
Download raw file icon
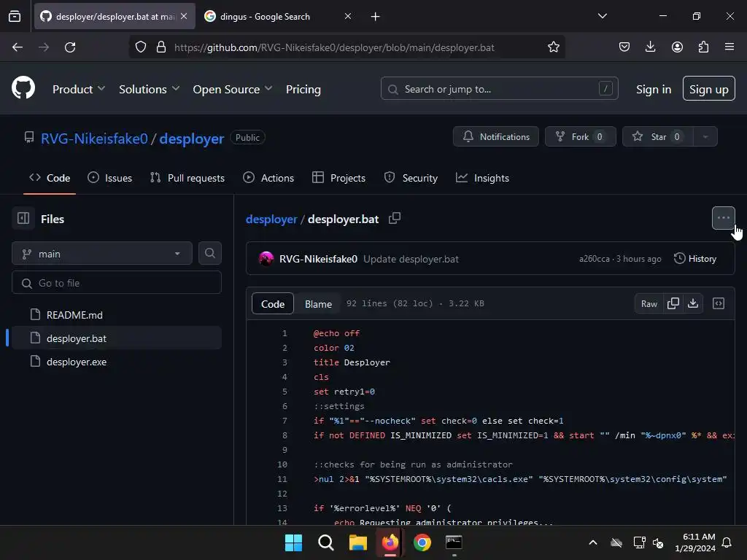(693, 303)
